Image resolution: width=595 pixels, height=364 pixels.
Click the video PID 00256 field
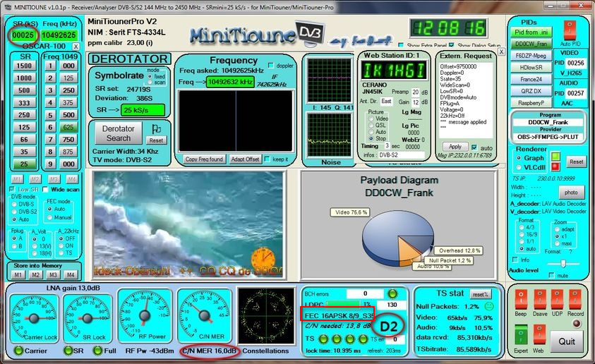[575, 63]
